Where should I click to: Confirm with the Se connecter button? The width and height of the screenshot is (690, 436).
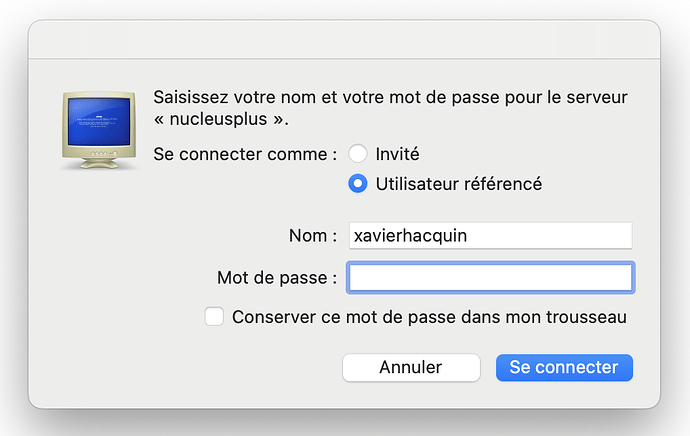click(564, 367)
